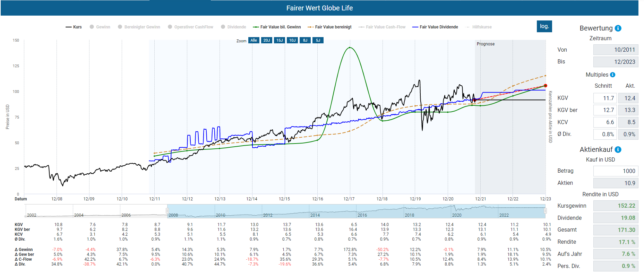Open the info icon next to Aktienkauf
Image resolution: width=644 pixels, height=277 pixels.
(x=618, y=150)
